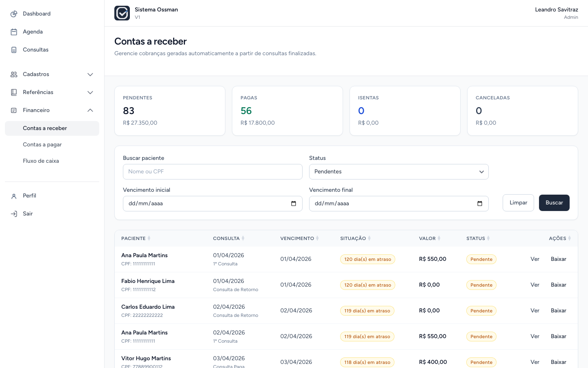Open Fluxo de caixa page
Screen dimensions: 588x368
click(41, 161)
